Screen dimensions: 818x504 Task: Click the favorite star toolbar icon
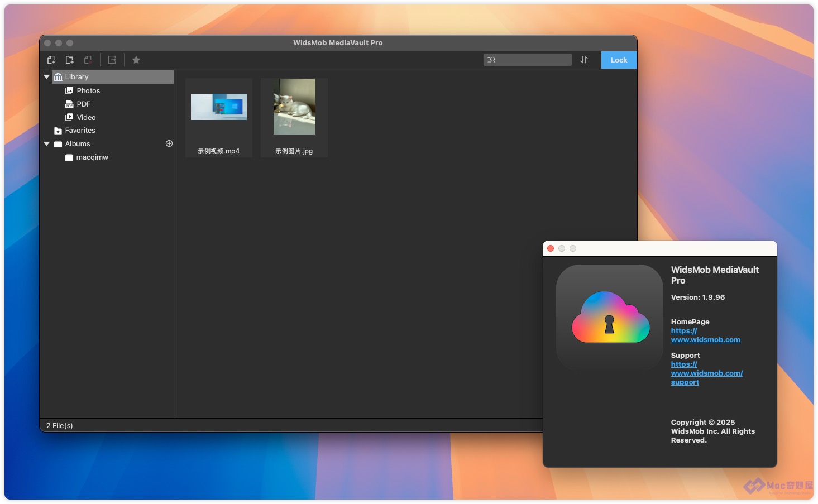tap(136, 60)
